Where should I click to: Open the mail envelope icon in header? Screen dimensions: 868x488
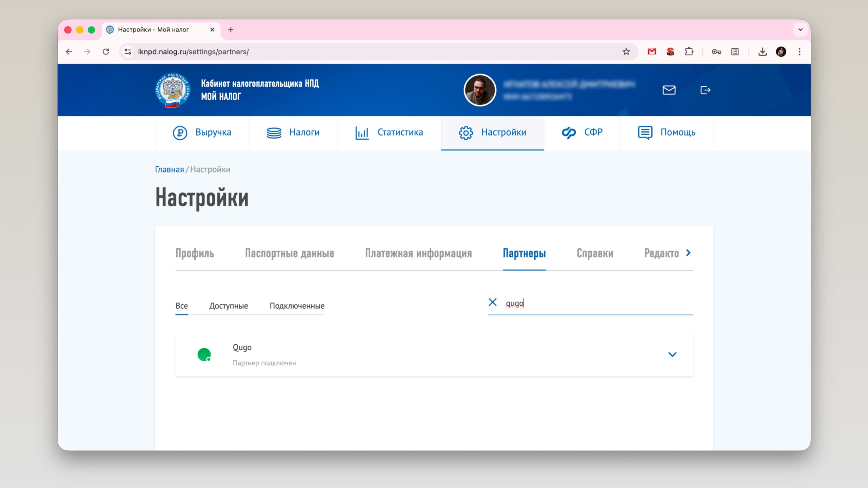click(x=669, y=90)
